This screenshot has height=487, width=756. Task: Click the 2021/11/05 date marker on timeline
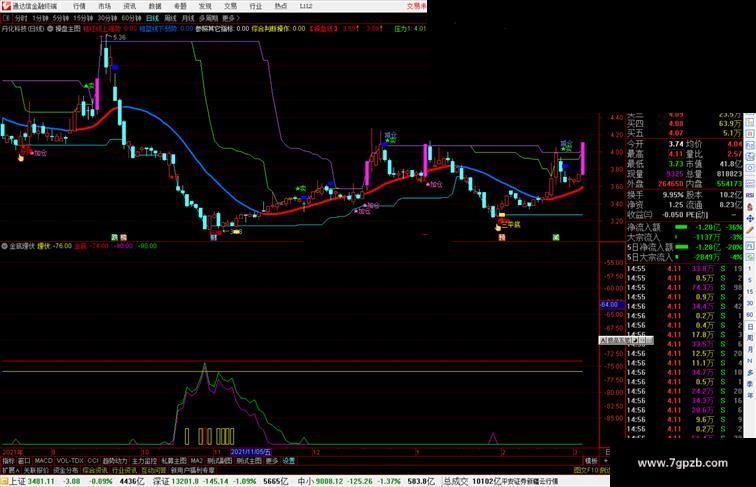(x=251, y=452)
